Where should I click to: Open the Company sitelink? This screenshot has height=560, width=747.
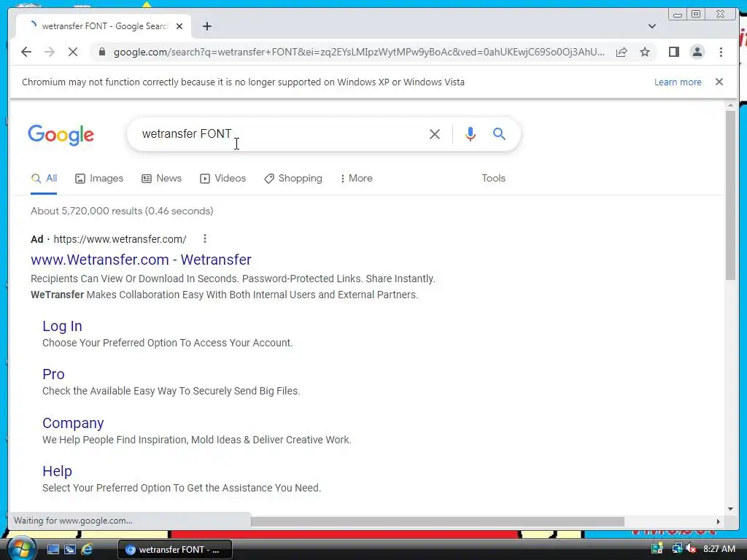tap(73, 423)
